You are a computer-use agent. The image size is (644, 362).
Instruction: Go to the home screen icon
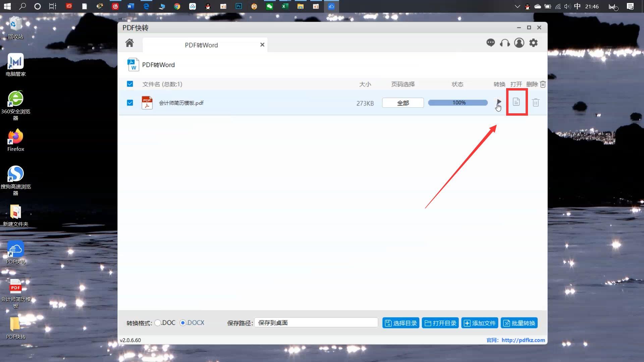(129, 43)
